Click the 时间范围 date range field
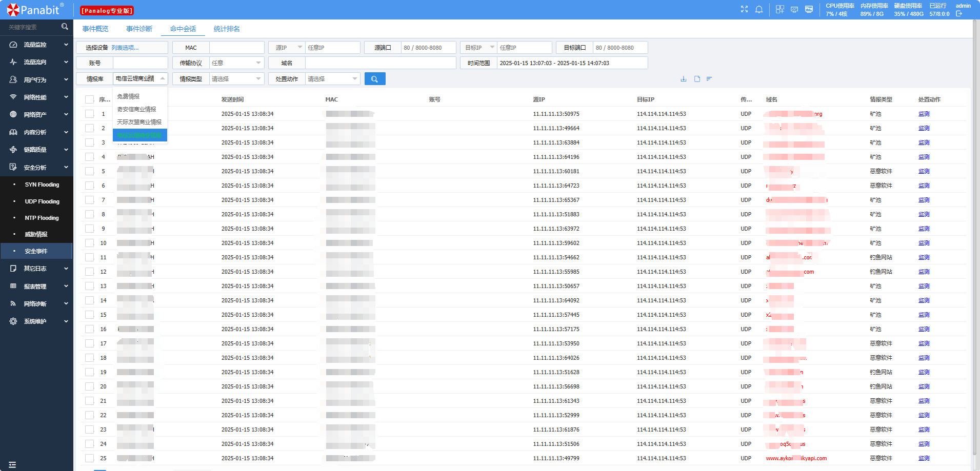 click(x=572, y=63)
